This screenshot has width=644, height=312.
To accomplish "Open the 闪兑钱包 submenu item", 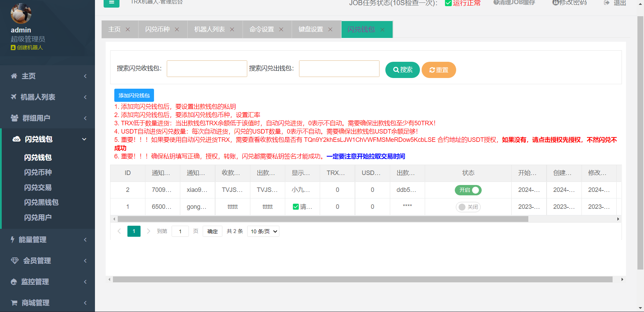I will click(x=38, y=157).
